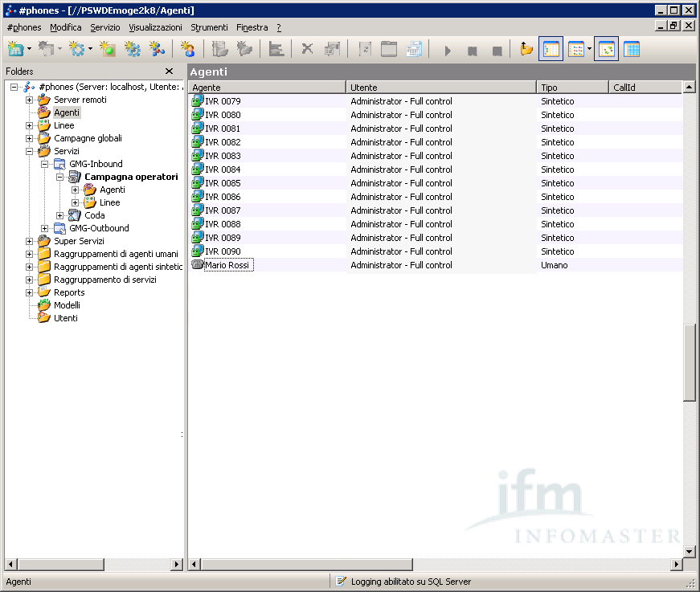Click the stop square toolbar button
700x592 pixels.
point(497,51)
